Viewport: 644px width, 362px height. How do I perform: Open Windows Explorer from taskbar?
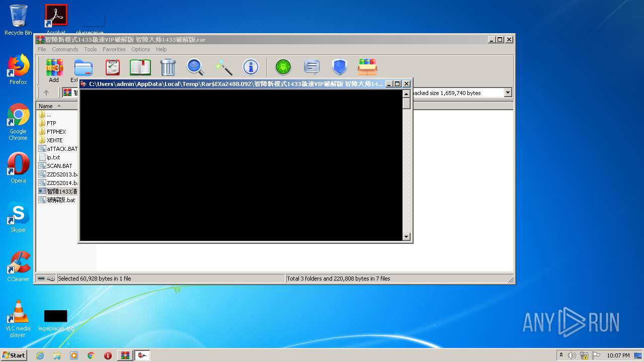(x=57, y=355)
